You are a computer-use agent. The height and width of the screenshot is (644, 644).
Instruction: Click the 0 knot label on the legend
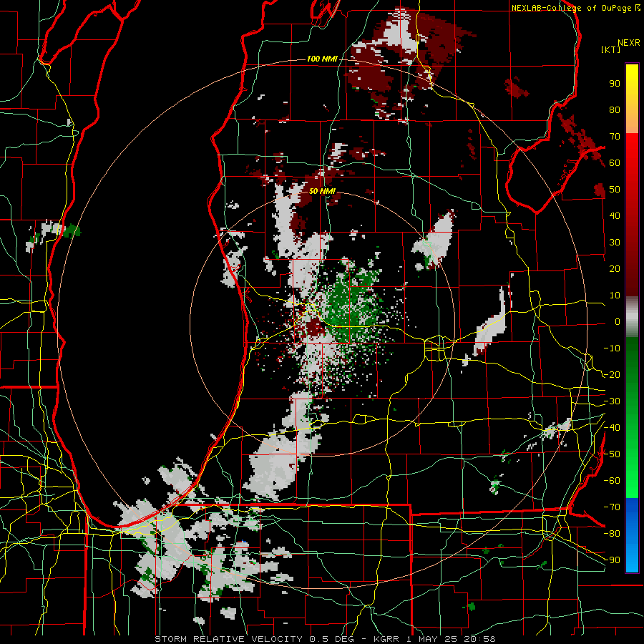pyautogui.click(x=618, y=321)
